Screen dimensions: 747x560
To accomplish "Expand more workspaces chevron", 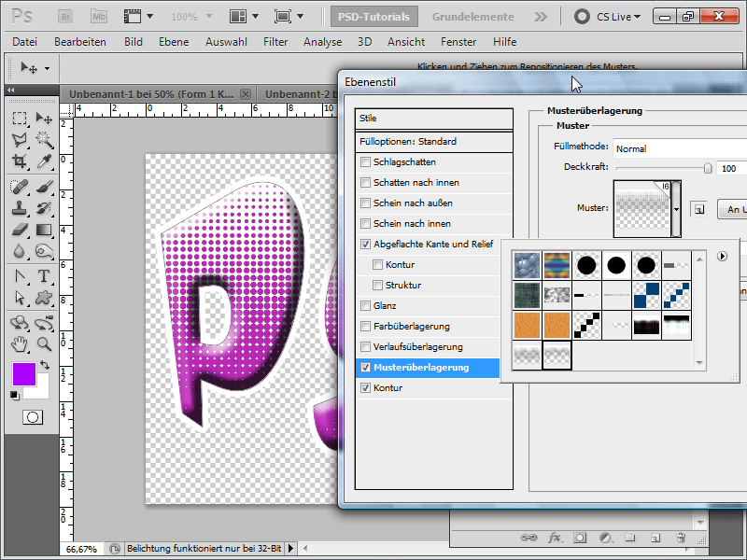I will 541,17.
